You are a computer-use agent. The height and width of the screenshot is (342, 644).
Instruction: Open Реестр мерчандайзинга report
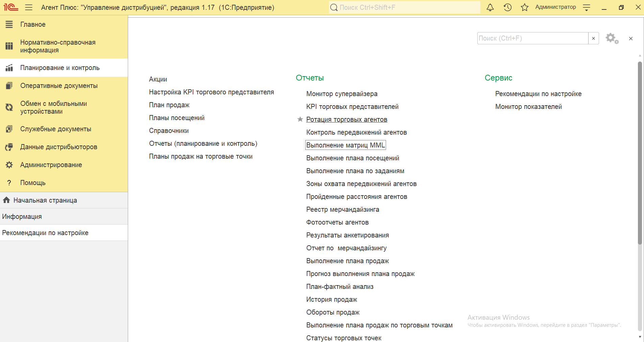click(342, 209)
